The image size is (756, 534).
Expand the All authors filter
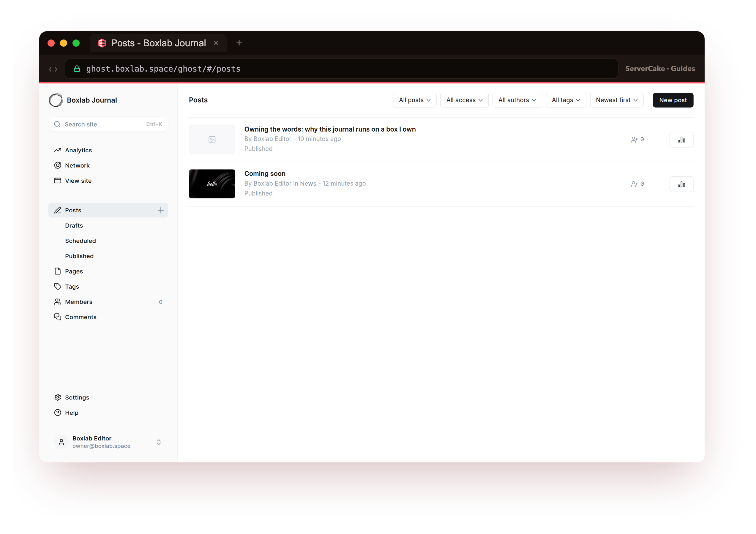coord(517,100)
